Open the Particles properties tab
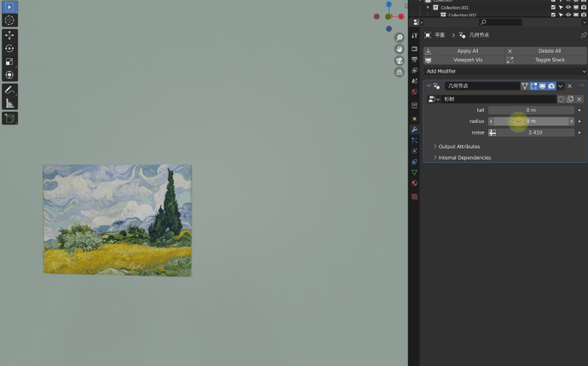The height and width of the screenshot is (366, 588). (414, 140)
